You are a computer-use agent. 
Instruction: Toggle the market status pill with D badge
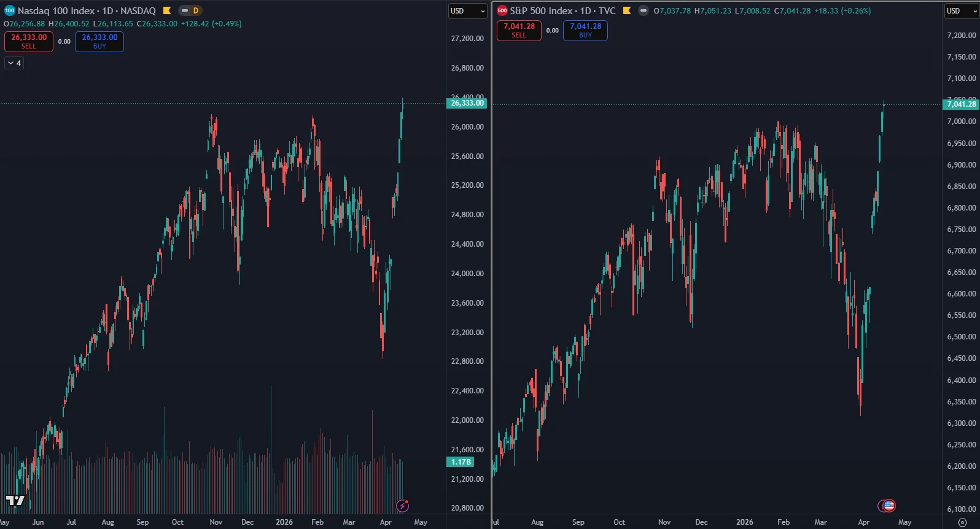point(190,10)
